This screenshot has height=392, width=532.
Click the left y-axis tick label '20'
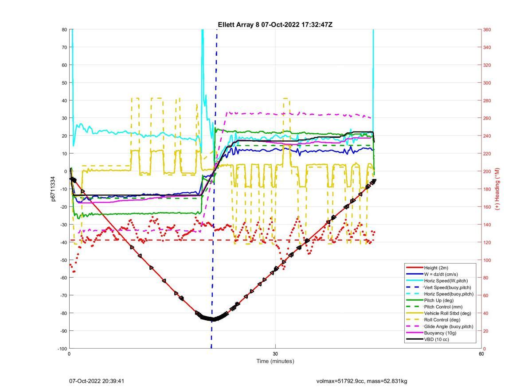[x=64, y=136]
